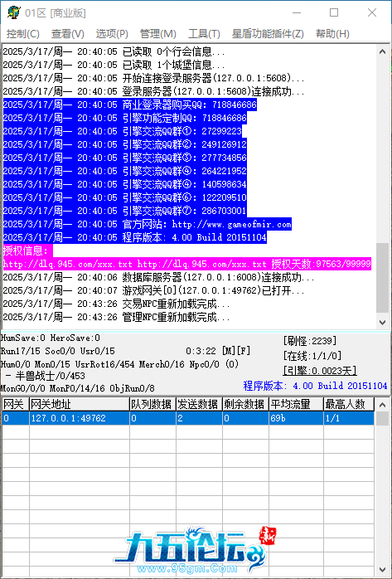Maximize the 01区 window
This screenshot has height=579, width=392.
334,13
